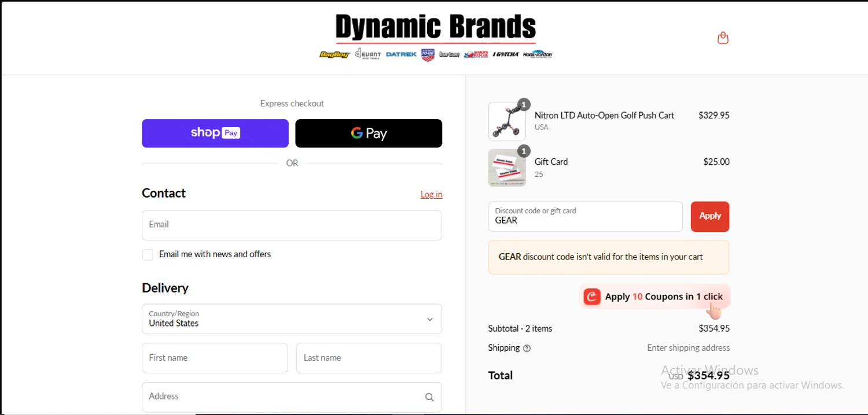The image size is (868, 415).
Task: Check Email me with news and offers
Action: point(148,255)
